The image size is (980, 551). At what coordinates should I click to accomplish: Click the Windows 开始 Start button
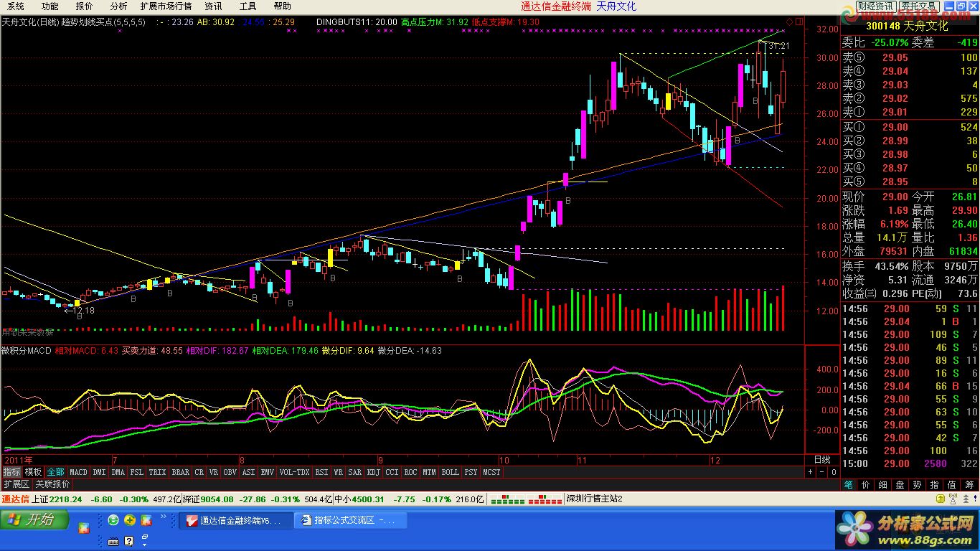click(35, 519)
